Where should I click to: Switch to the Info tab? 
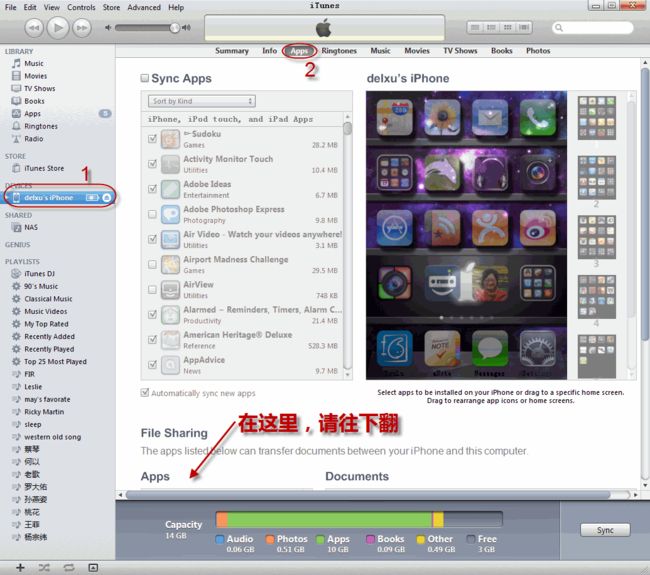click(269, 51)
